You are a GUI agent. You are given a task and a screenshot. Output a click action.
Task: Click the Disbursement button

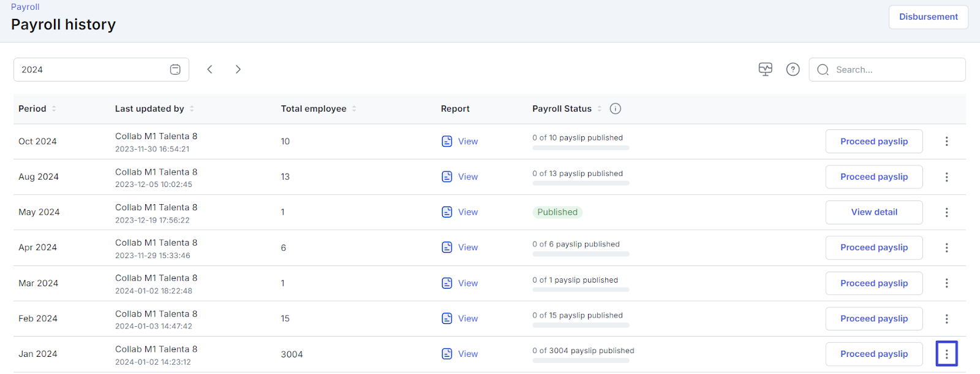(928, 17)
